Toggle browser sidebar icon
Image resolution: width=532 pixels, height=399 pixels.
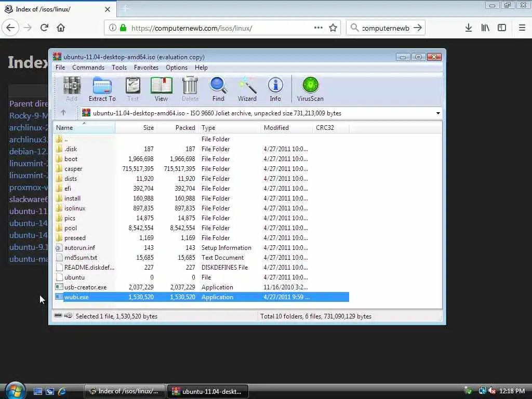coord(502,28)
